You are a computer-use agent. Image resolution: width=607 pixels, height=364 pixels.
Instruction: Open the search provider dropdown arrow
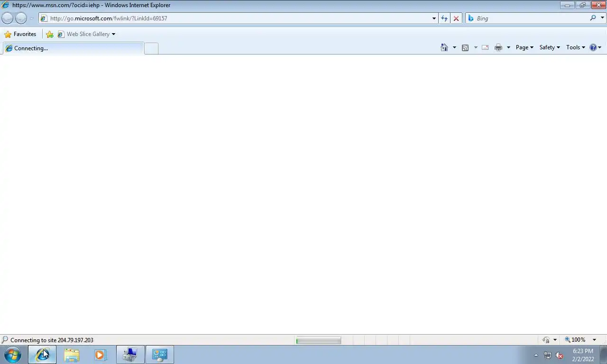point(603,18)
